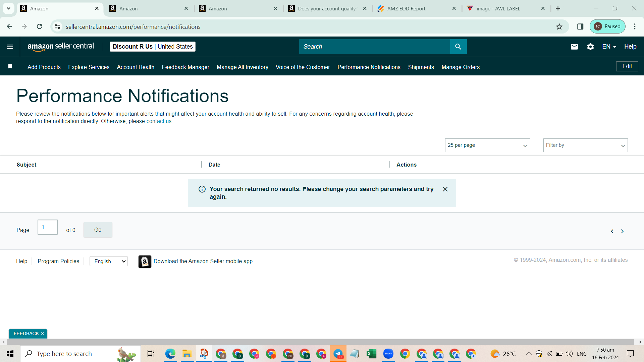
Task: Open the settings gear icon
Action: [x=590, y=47]
